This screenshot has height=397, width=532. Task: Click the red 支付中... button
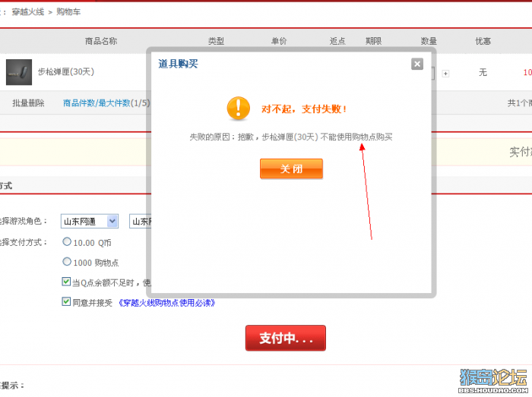[285, 338]
